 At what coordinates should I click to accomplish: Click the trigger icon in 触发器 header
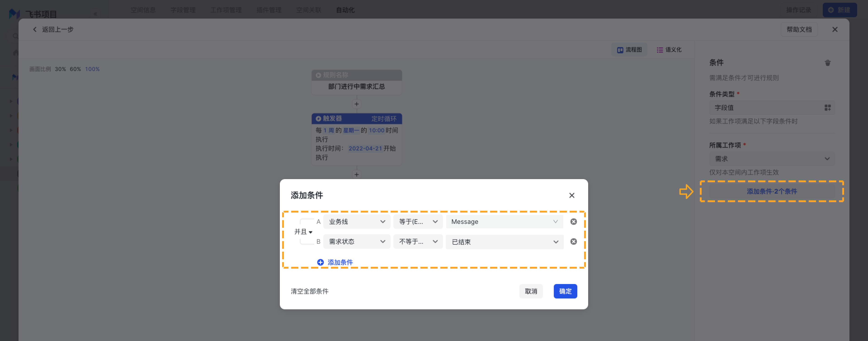[x=318, y=119]
